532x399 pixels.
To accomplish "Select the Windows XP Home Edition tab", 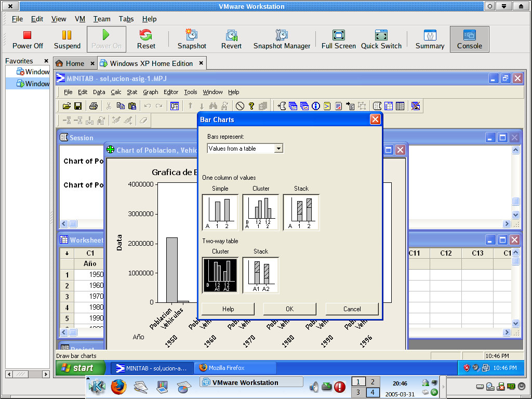I will (x=151, y=63).
